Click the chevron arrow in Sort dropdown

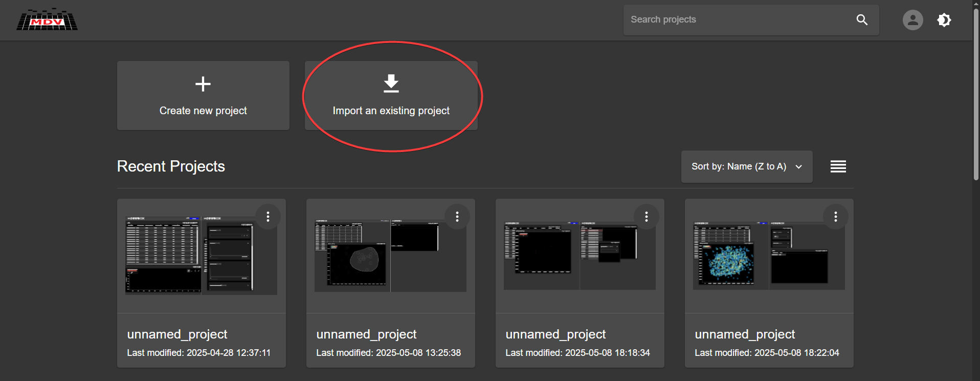[x=799, y=167]
